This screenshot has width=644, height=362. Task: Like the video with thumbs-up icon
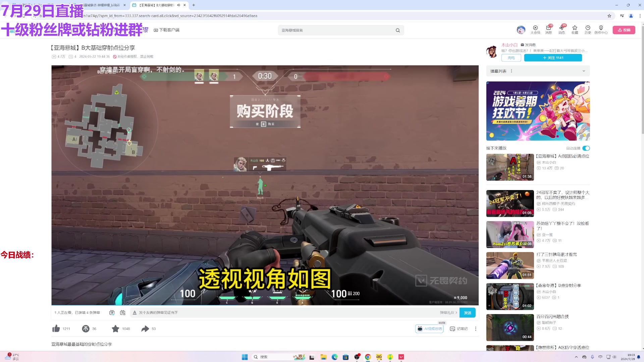point(56,328)
